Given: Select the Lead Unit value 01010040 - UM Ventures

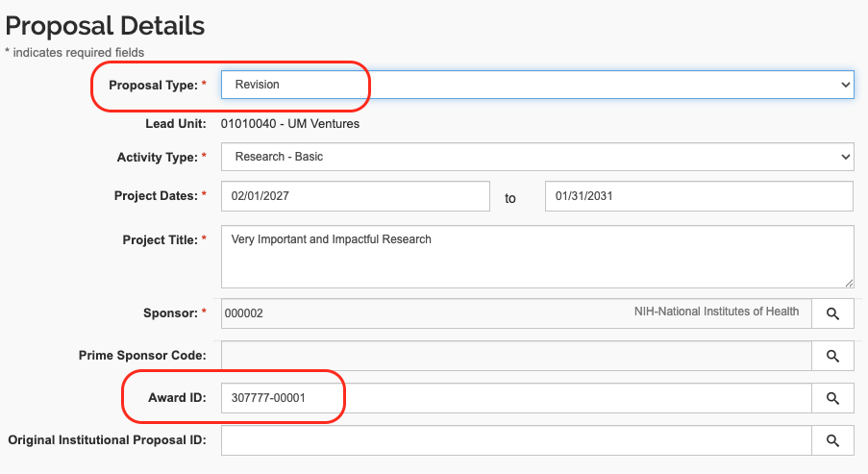Looking at the screenshot, I should [290, 123].
